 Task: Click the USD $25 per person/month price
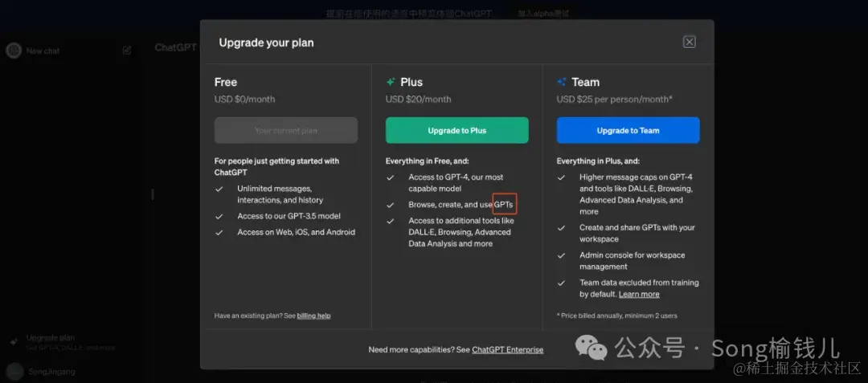pyautogui.click(x=615, y=100)
